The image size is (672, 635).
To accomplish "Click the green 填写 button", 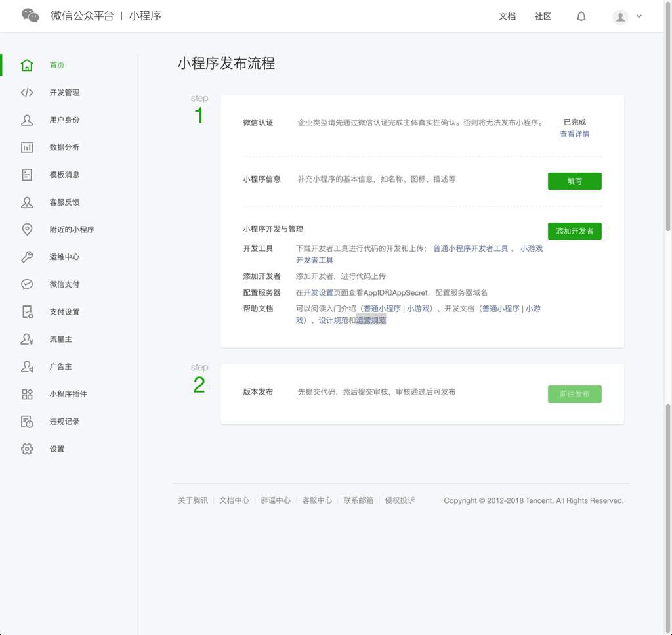I will click(x=574, y=181).
